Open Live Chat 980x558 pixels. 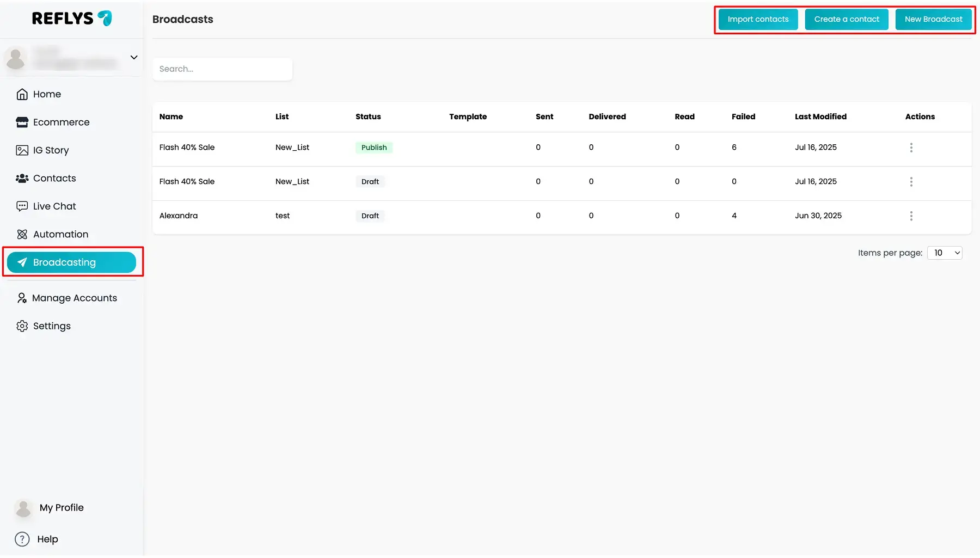click(71, 206)
